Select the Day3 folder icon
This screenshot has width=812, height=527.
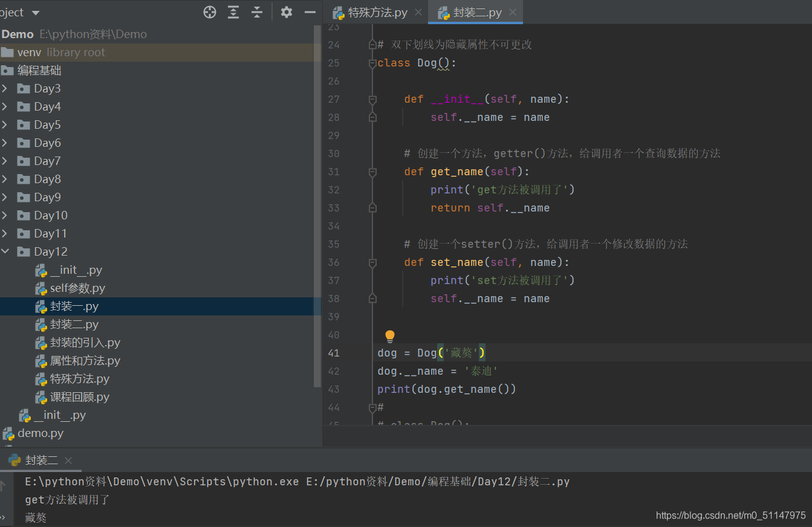(x=24, y=89)
